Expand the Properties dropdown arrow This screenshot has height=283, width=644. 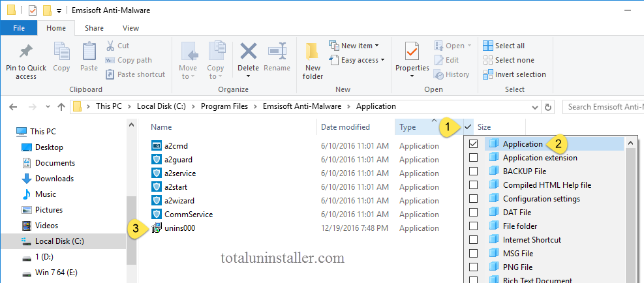click(412, 76)
